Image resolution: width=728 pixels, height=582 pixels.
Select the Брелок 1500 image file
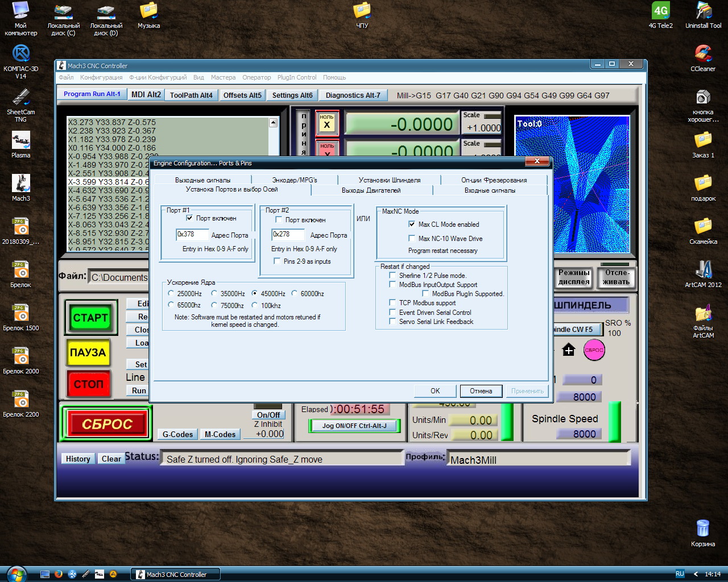pos(21,318)
